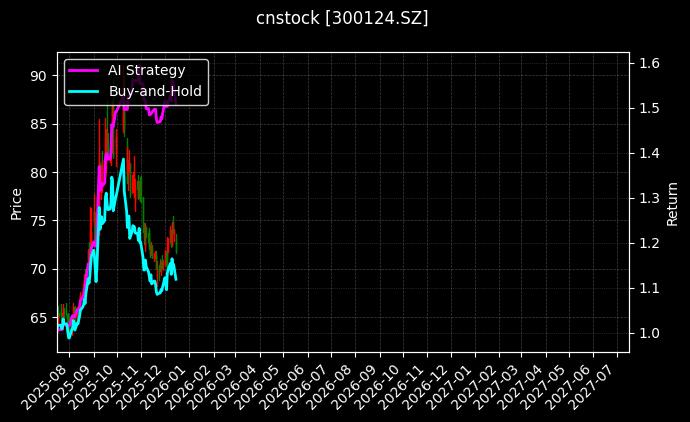The image size is (690, 422).
Task: Click the 80 price tick label
Action: [x=38, y=173]
